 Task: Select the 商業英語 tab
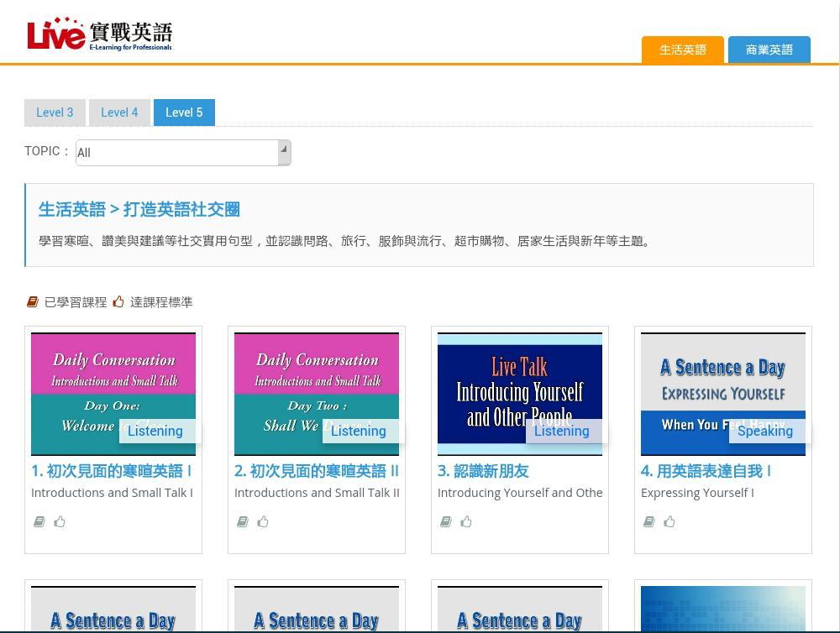tap(769, 50)
